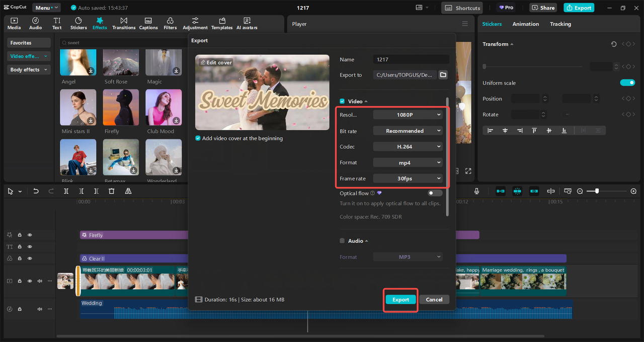Click the Transform scale slider handle
644x342 pixels.
pos(485,66)
